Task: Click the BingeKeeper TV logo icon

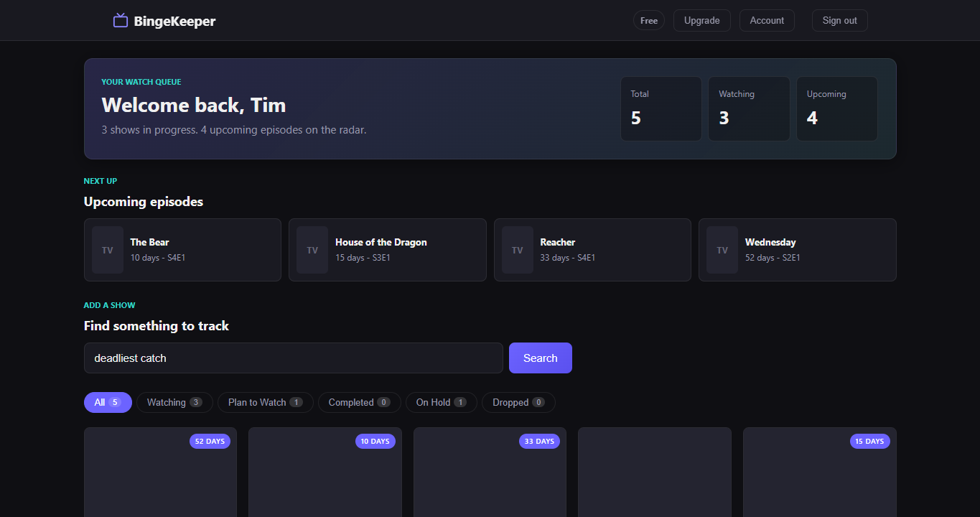Action: [x=121, y=21]
